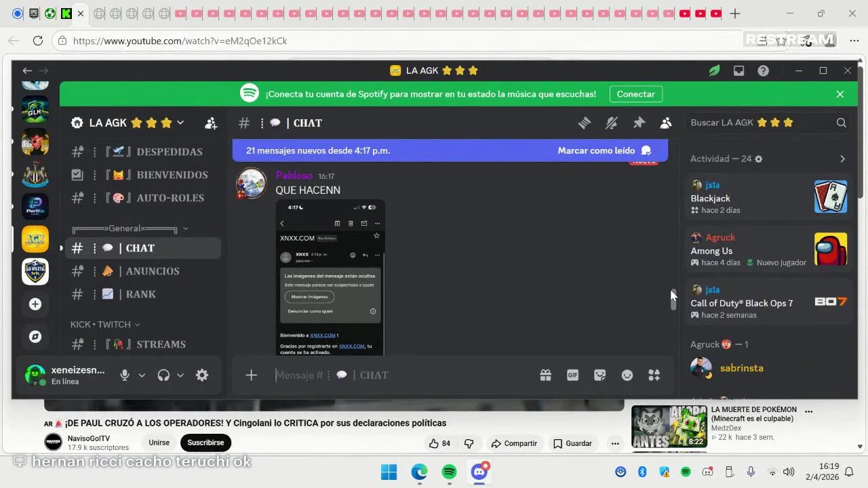Mark new messages as read

pos(604,150)
